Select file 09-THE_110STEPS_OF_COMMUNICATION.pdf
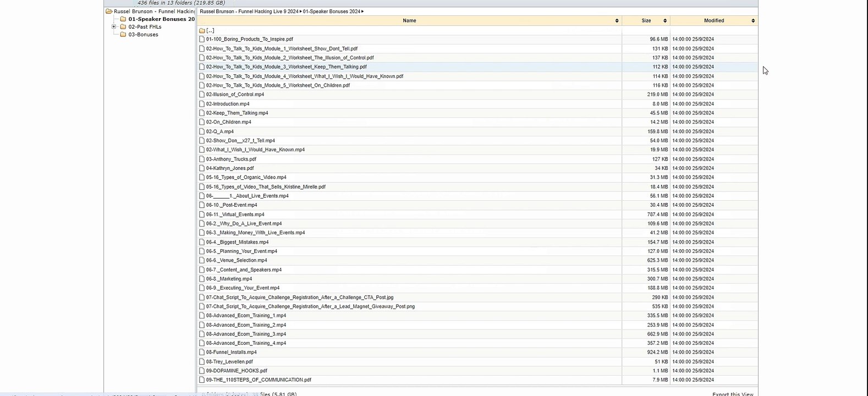The image size is (868, 396). [x=259, y=380]
